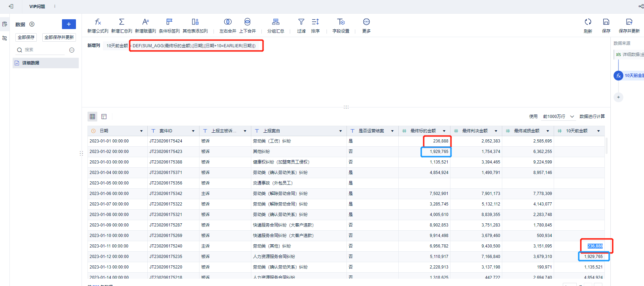The image size is (644, 286).
Task: Open 最终标的金额 column dropdown arrow
Action: click(x=444, y=131)
